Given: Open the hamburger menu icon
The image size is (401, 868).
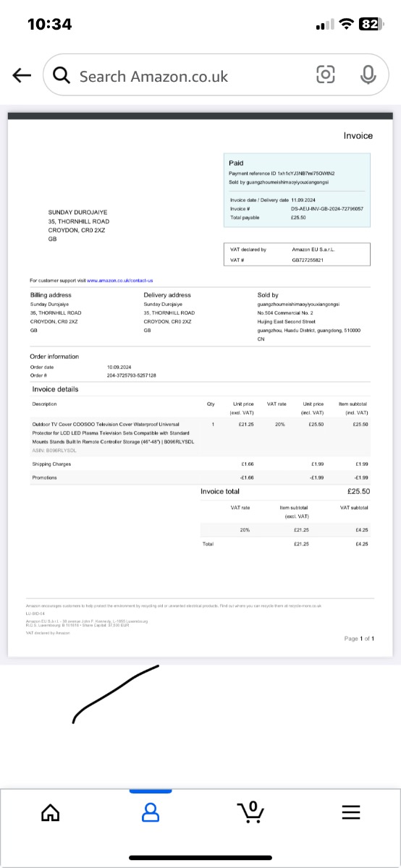Looking at the screenshot, I should (x=350, y=813).
